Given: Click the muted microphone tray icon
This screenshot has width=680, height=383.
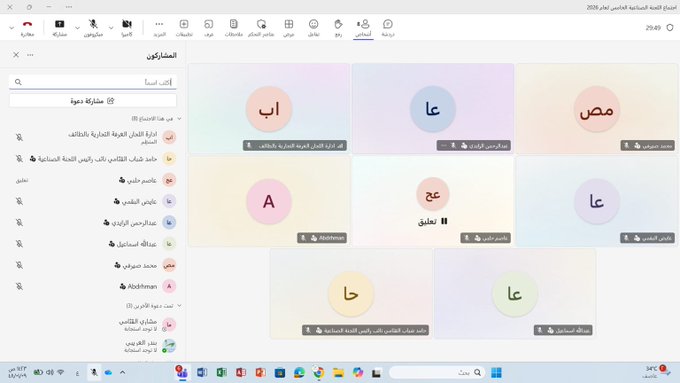Looking at the screenshot, I should pyautogui.click(x=94, y=372).
